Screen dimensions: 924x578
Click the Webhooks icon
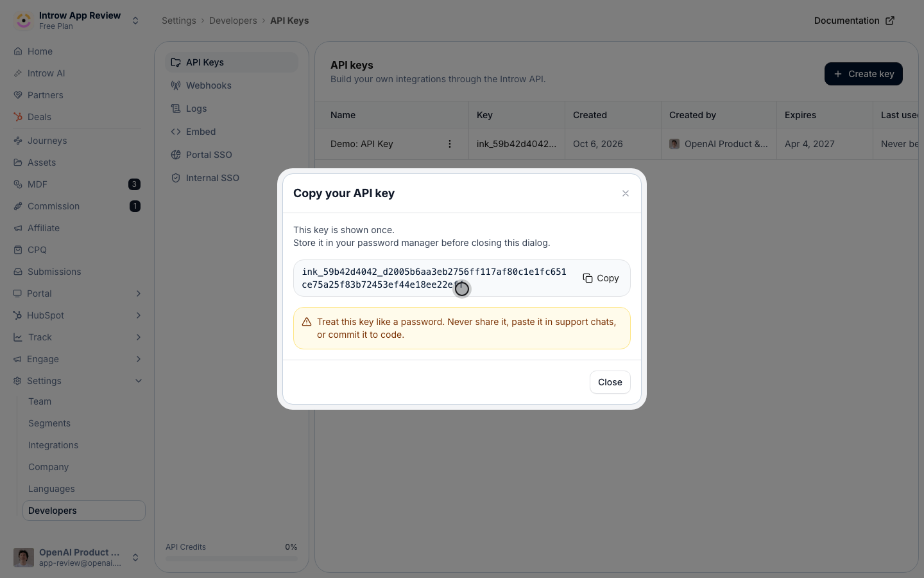(x=176, y=85)
